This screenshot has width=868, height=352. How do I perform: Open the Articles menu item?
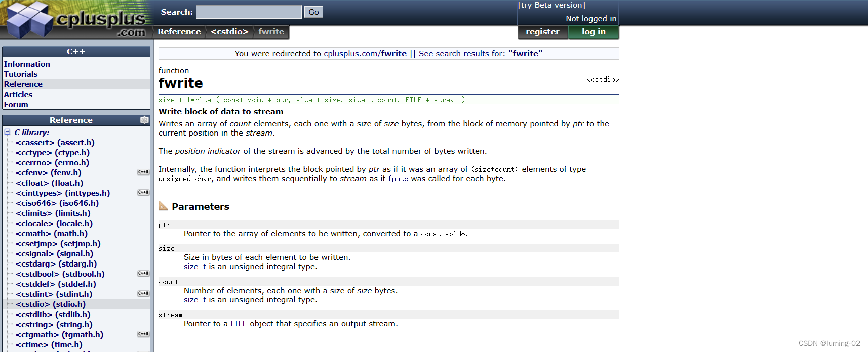point(18,95)
